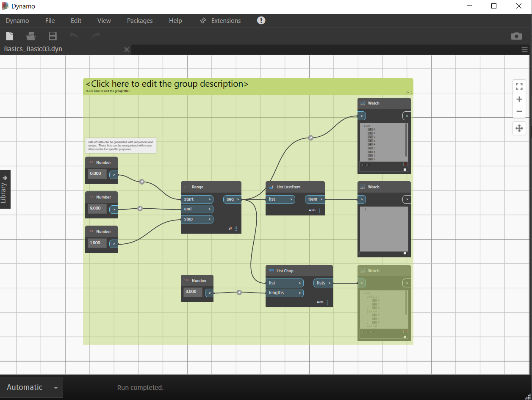
Task: Export workspace image with the camera icon
Action: 516,36
